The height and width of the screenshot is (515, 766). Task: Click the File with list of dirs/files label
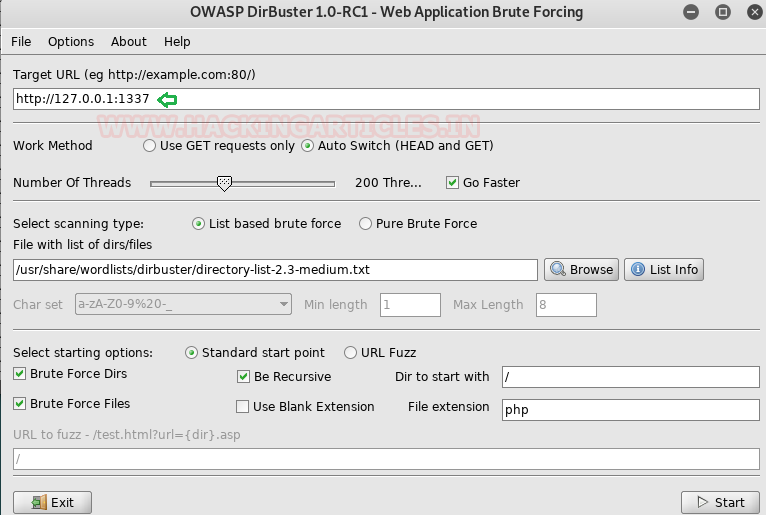coord(83,244)
